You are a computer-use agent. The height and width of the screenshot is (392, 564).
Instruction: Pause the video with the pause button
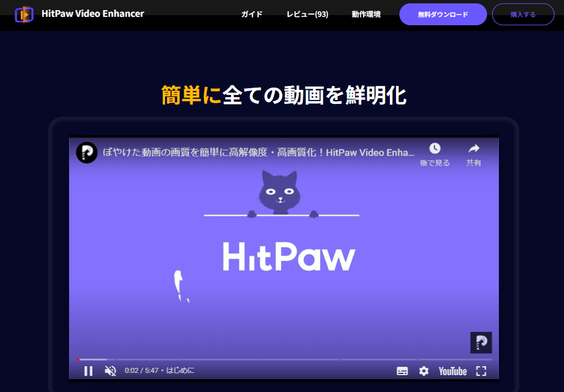[x=89, y=371]
